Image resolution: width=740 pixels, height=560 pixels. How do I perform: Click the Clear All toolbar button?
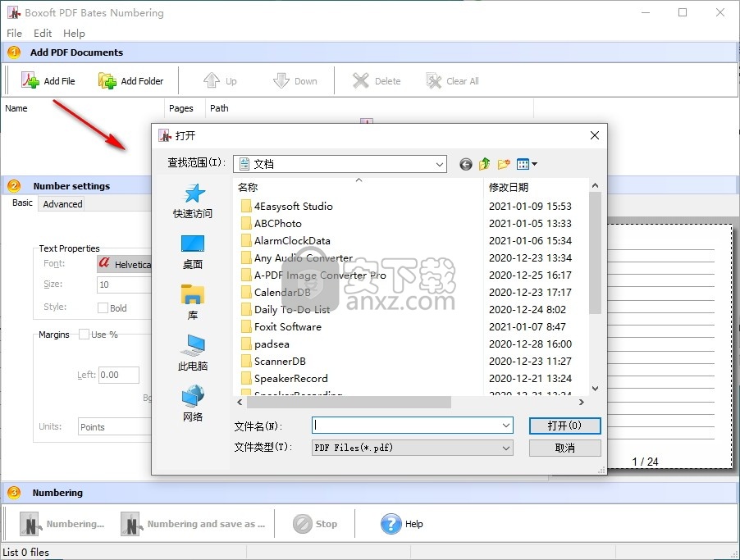452,80
